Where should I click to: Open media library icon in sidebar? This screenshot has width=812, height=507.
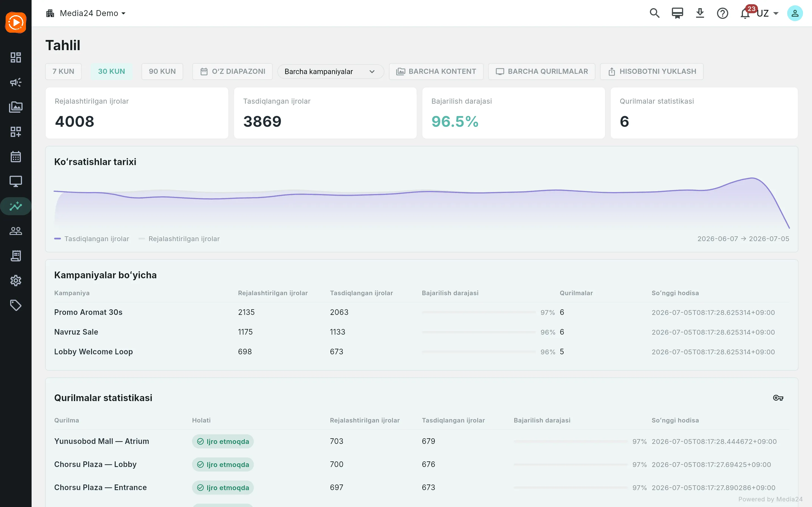click(x=16, y=107)
